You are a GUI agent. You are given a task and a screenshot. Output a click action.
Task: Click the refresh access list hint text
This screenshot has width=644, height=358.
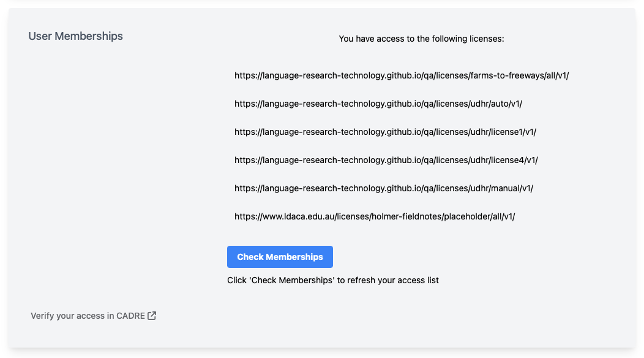click(x=332, y=280)
